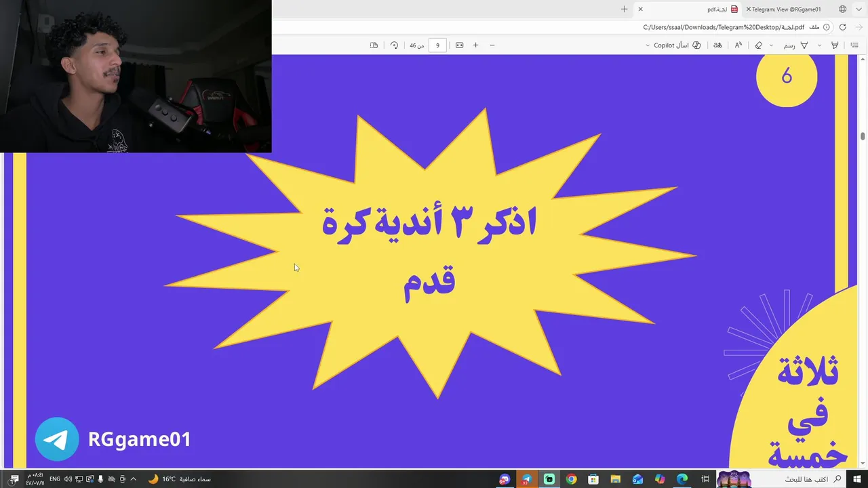Expand the Copilot dropdown arrow

coord(648,45)
